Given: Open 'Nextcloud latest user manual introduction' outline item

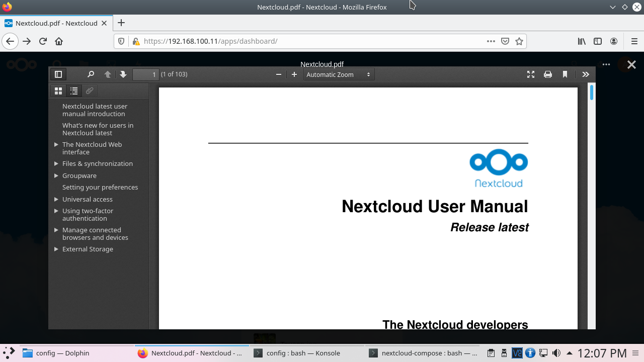Looking at the screenshot, I should point(95,110).
